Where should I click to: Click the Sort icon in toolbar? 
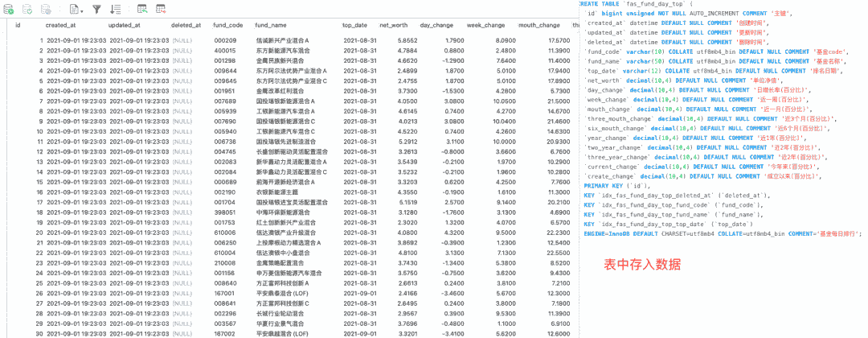coord(117,10)
